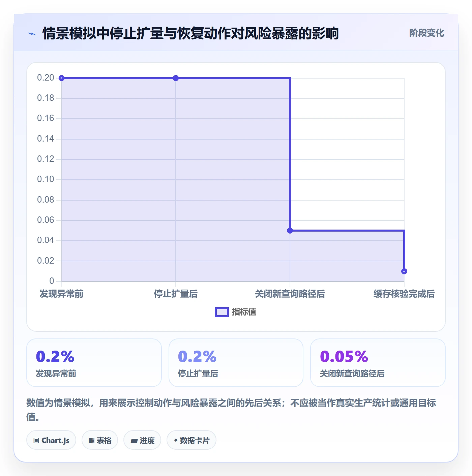Click the lightning bolt icon beside the title
The image size is (472, 476).
[32, 34]
